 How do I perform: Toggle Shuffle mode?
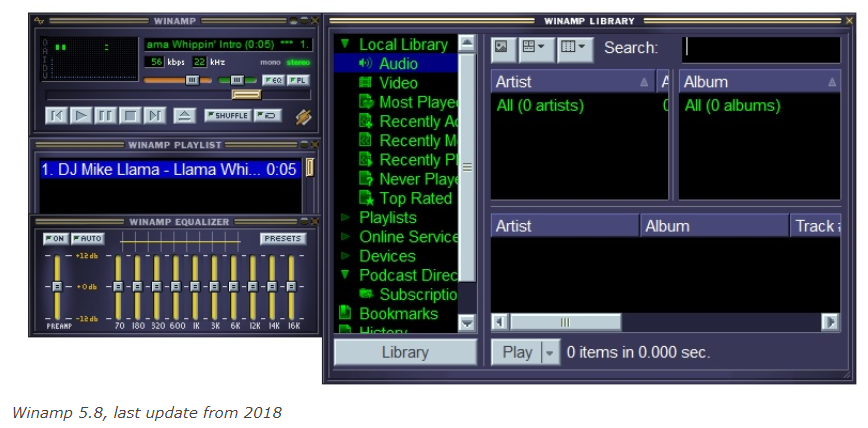(227, 116)
